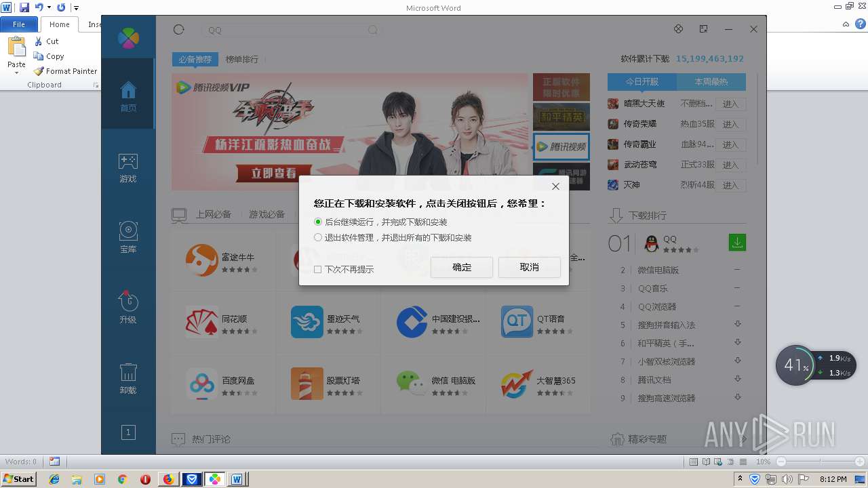Open the 上网必备 category tab
Image resolution: width=868 pixels, height=488 pixels.
click(x=214, y=214)
